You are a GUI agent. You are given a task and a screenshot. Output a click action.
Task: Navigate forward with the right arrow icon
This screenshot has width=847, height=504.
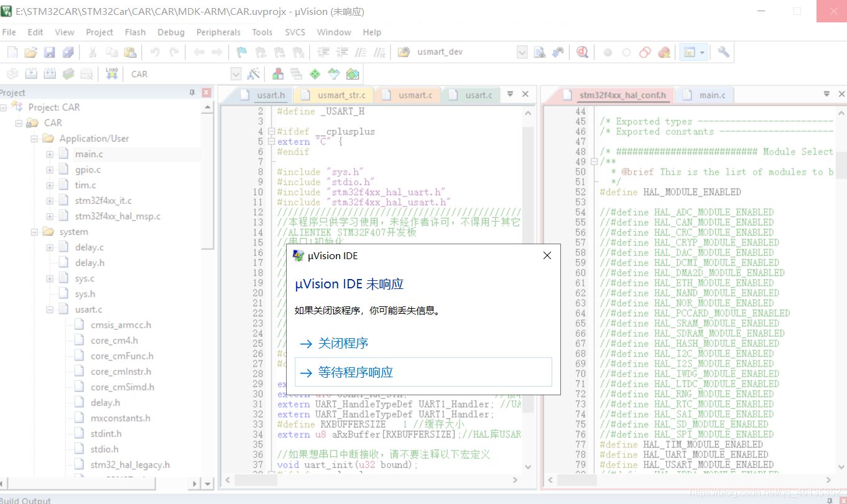(217, 52)
